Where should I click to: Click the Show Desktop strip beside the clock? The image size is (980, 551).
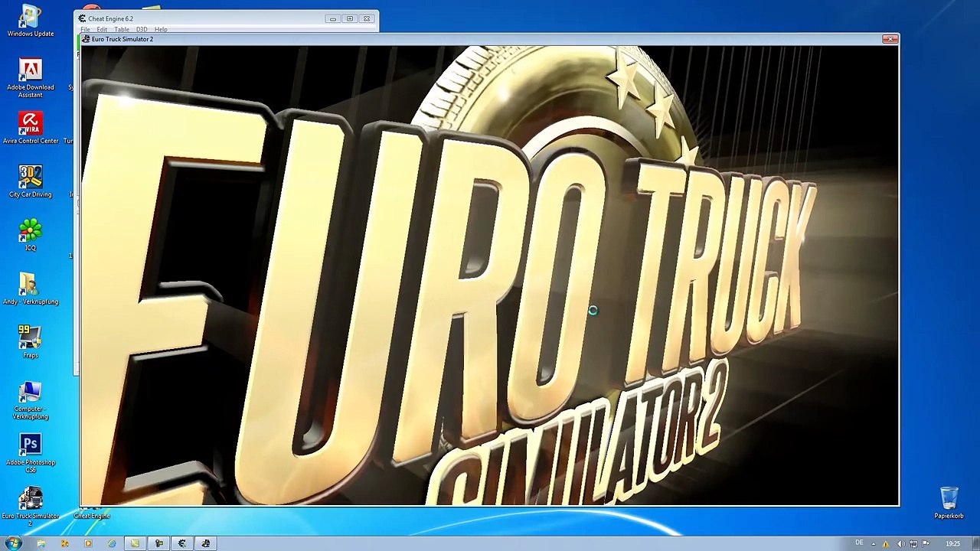tap(975, 543)
